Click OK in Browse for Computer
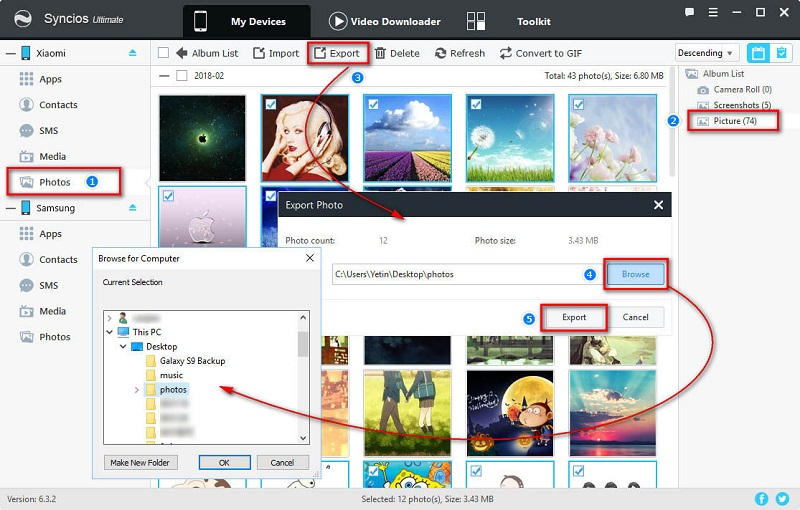Viewport: 800px width, 510px height. [x=224, y=463]
